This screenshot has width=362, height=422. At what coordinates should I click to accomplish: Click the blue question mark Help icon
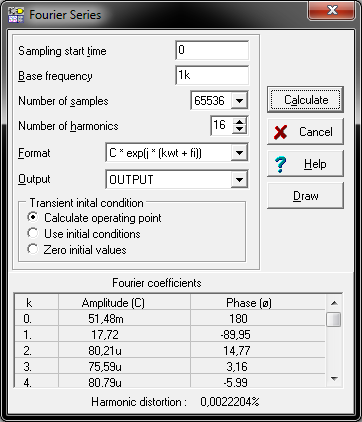(281, 164)
